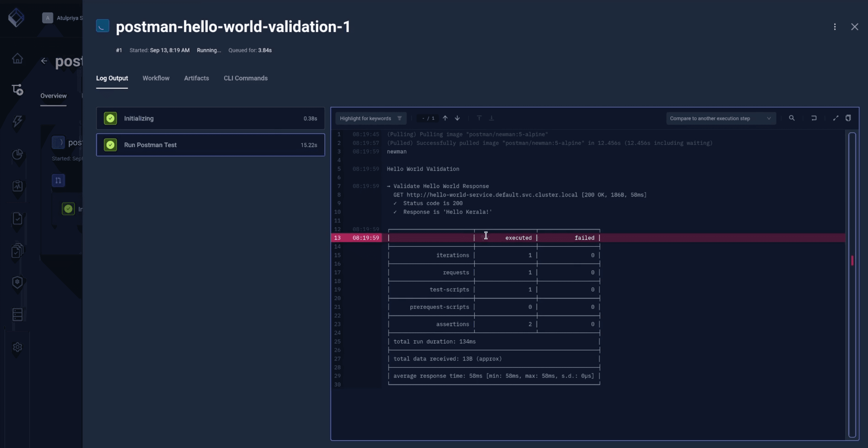Jump to top of the log

click(x=479, y=118)
